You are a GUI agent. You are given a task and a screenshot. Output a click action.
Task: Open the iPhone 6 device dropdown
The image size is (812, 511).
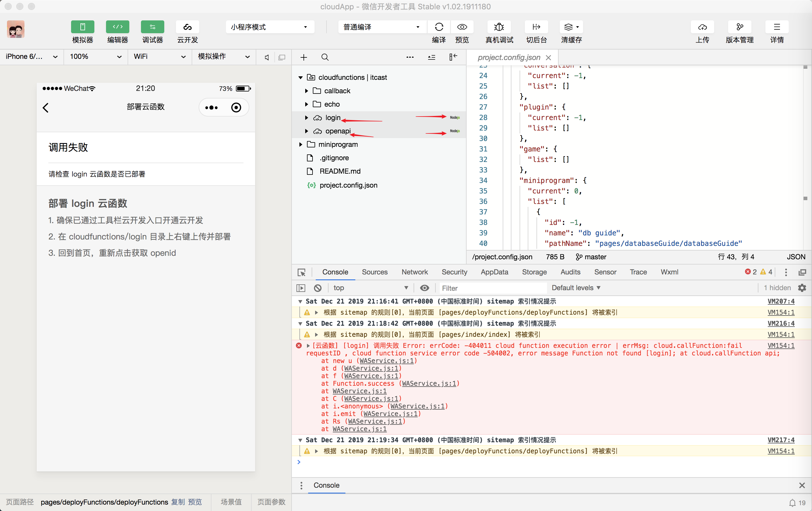(32, 57)
